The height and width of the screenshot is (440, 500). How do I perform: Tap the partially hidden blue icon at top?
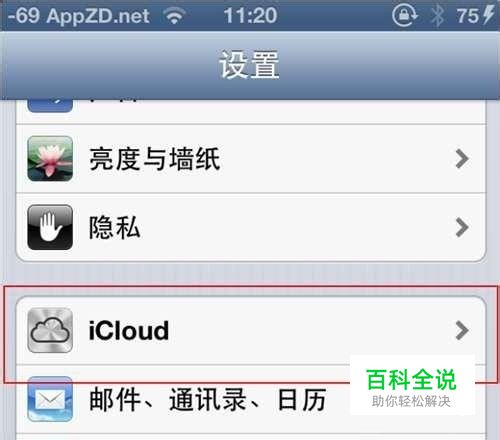(x=50, y=105)
